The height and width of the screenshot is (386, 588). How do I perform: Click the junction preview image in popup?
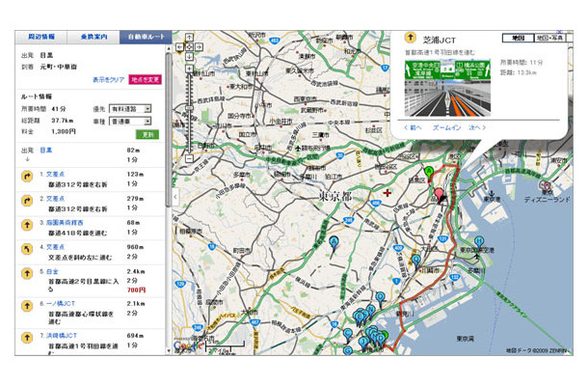447,88
